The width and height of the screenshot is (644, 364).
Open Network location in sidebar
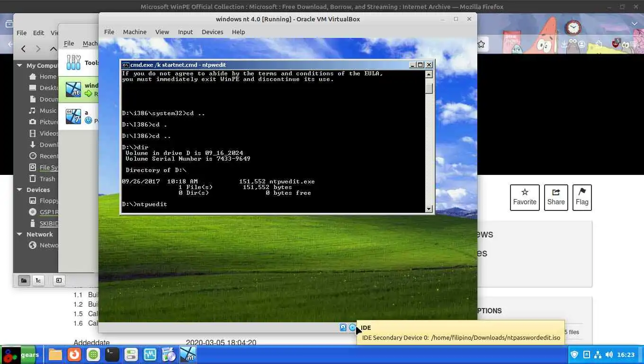(x=43, y=245)
